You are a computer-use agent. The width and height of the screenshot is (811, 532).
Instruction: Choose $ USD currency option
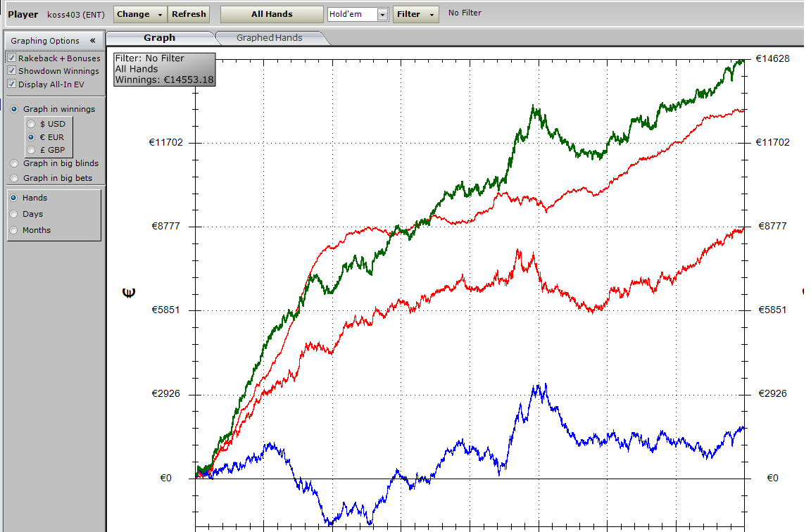click(x=31, y=124)
